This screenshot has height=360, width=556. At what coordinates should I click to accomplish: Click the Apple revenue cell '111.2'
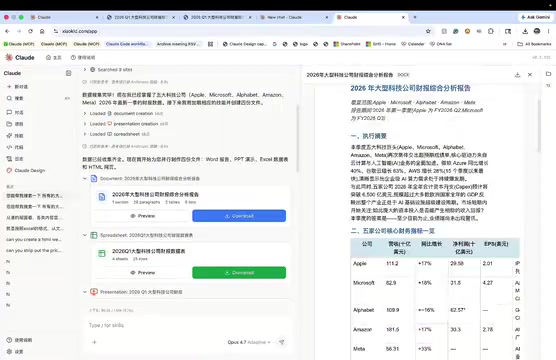pyautogui.click(x=392, y=264)
